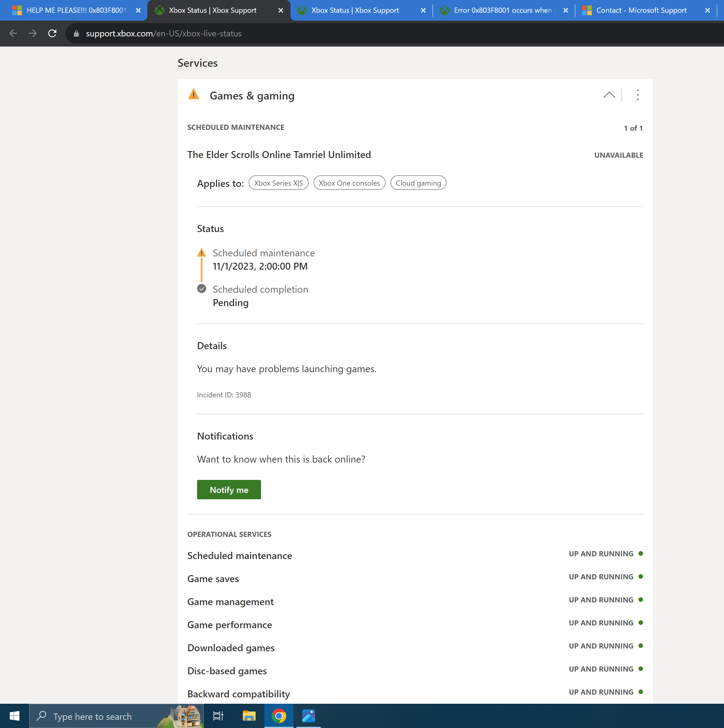Go forward in browser history
This screenshot has width=724, height=728.
pyautogui.click(x=33, y=34)
